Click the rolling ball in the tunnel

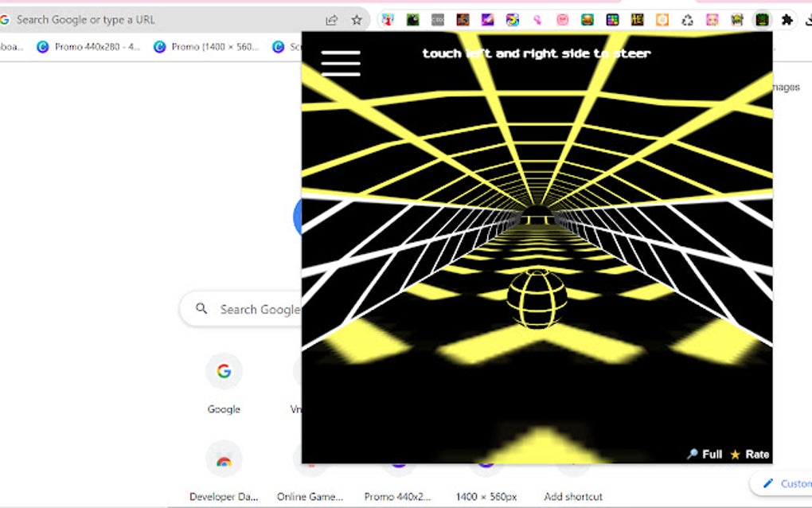click(x=537, y=299)
